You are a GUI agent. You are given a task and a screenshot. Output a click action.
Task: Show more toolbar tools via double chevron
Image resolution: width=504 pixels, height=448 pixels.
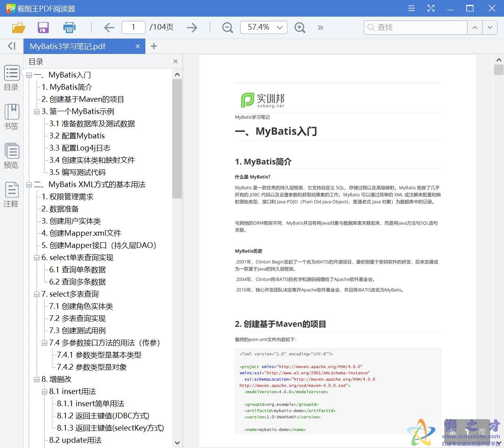320,28
